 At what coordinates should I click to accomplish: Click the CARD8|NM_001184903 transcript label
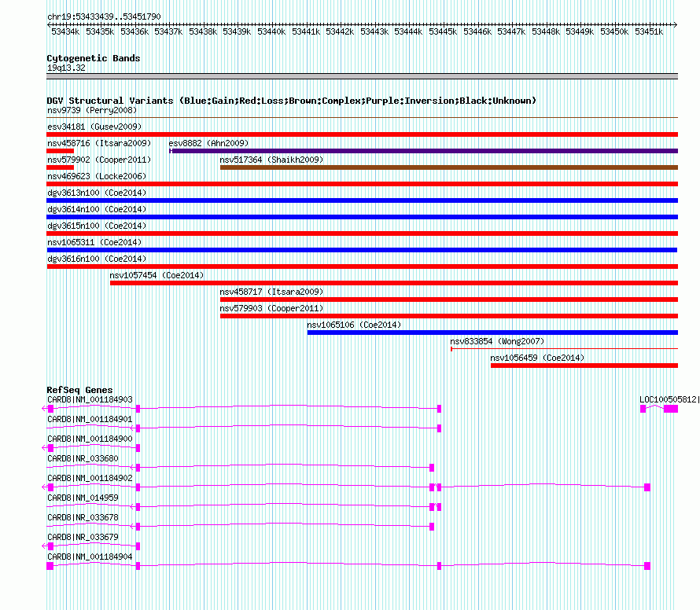click(x=90, y=400)
